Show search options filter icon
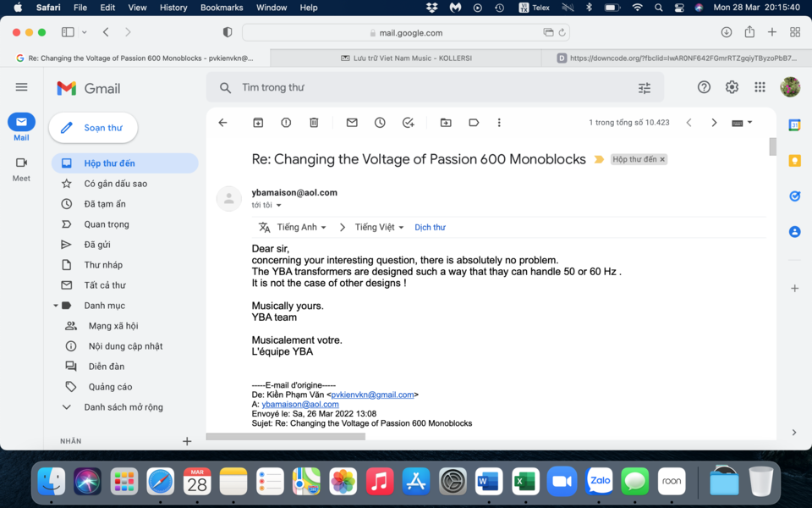Image resolution: width=812 pixels, height=508 pixels. pos(645,88)
